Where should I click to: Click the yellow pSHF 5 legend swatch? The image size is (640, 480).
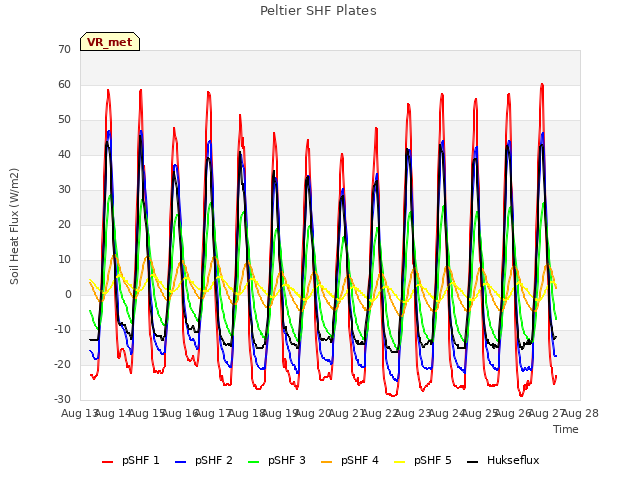pos(400,462)
